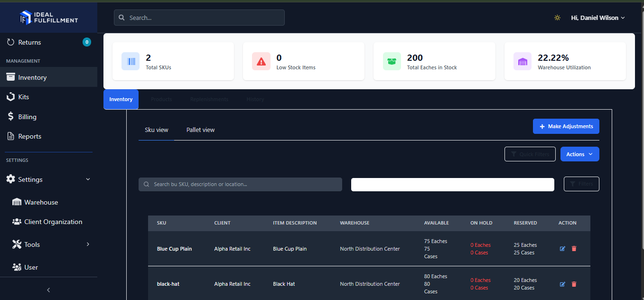Delete the Blue Cup Plain row
This screenshot has width=644, height=300.
[574, 249]
